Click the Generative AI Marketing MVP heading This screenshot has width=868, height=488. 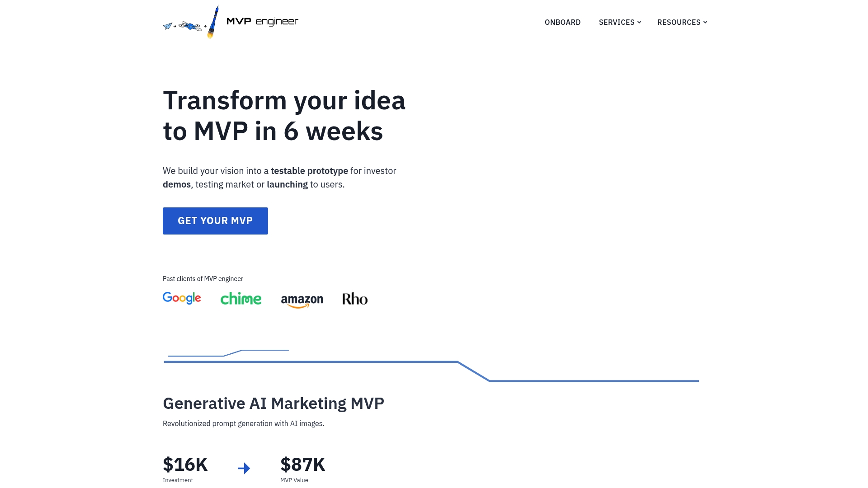click(274, 403)
